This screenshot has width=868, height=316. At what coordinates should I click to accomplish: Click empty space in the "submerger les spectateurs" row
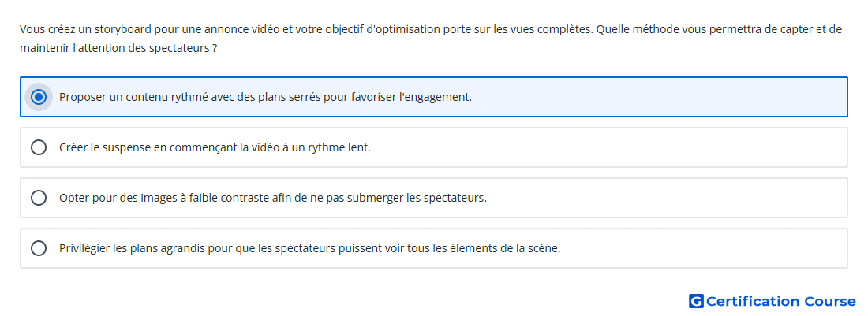[664, 198]
